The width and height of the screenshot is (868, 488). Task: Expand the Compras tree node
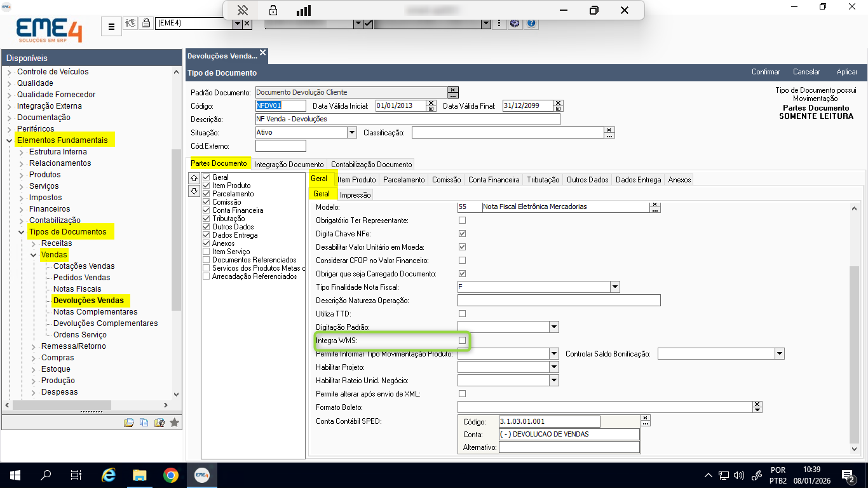[x=33, y=358]
